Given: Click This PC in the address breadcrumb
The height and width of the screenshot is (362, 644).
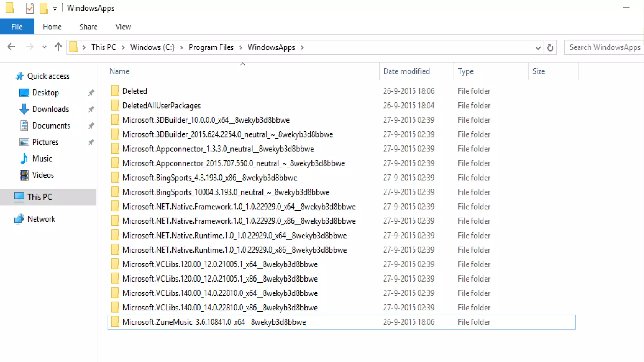Looking at the screenshot, I should tap(103, 47).
